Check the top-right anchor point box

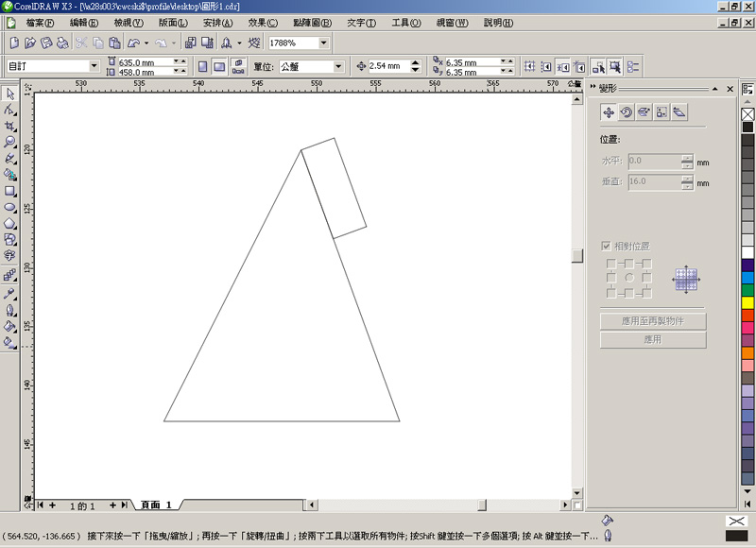pyautogui.click(x=646, y=264)
